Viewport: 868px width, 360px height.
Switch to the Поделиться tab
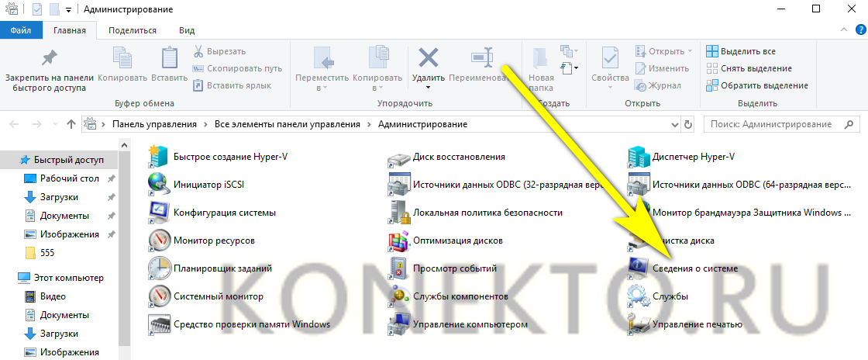(133, 30)
